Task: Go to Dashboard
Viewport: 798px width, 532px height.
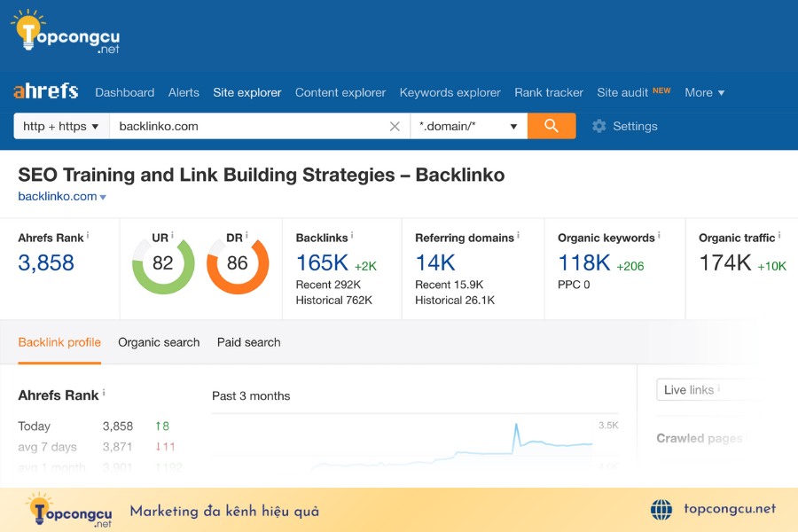Action: coord(125,92)
